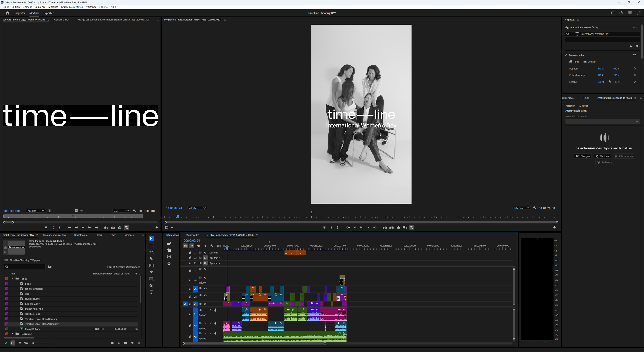Click the Dialogue tag button
This screenshot has width=644, height=352.
(583, 156)
